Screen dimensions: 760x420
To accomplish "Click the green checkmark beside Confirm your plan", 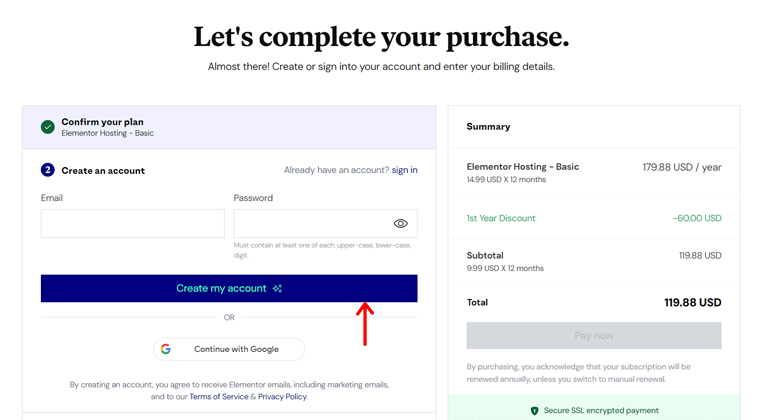I will 48,127.
